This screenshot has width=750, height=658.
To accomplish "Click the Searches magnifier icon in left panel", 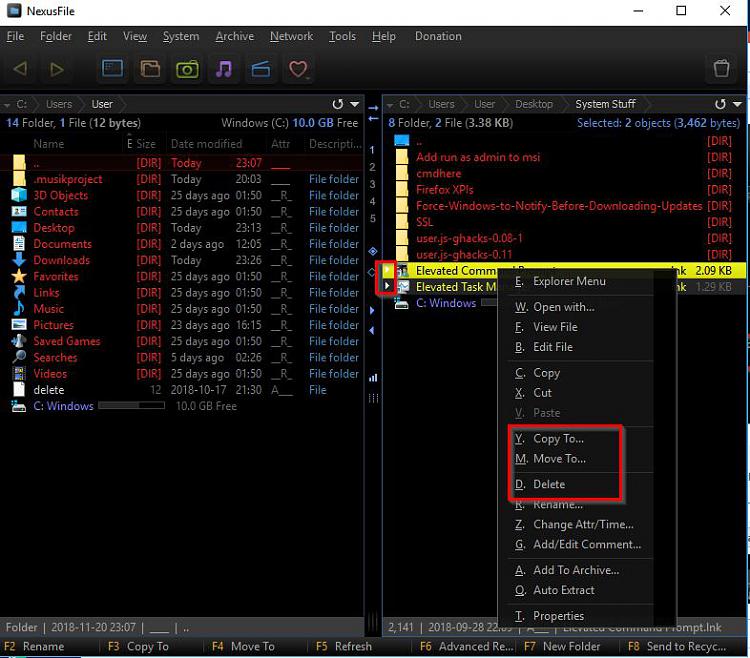I will click(19, 357).
